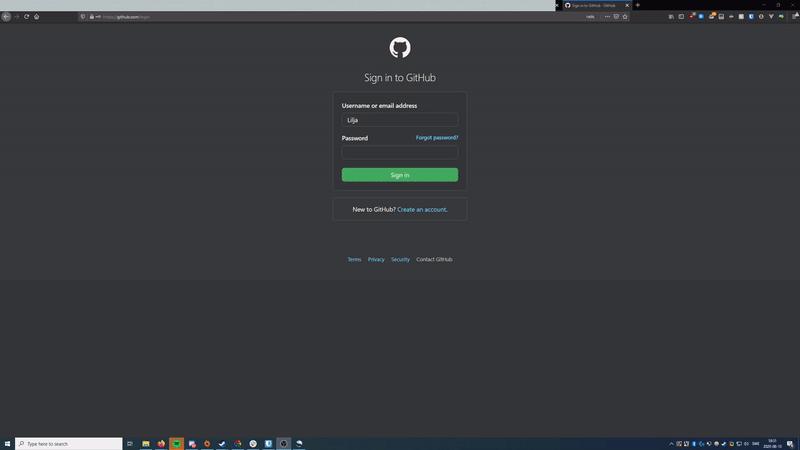Click the SWE input language indicator
Image resolution: width=800 pixels, height=450 pixels.
[x=756, y=444]
